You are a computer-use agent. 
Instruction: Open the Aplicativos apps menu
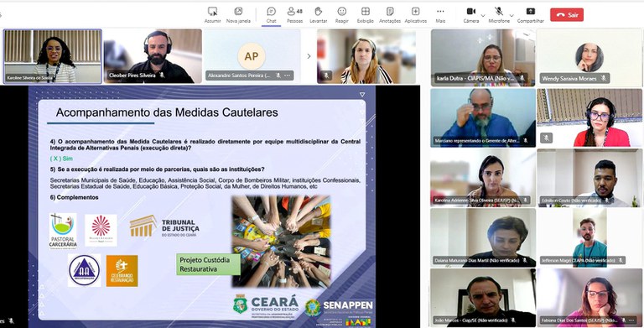point(416,15)
